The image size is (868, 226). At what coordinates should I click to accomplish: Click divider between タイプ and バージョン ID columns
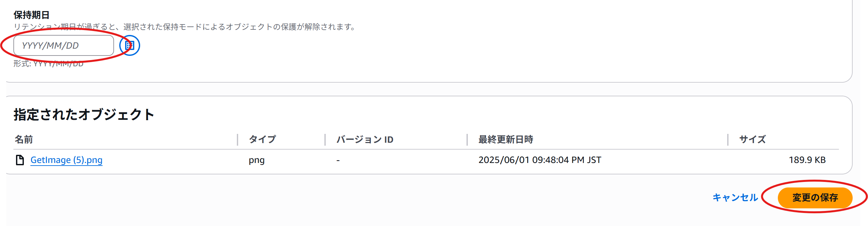pyautogui.click(x=325, y=139)
